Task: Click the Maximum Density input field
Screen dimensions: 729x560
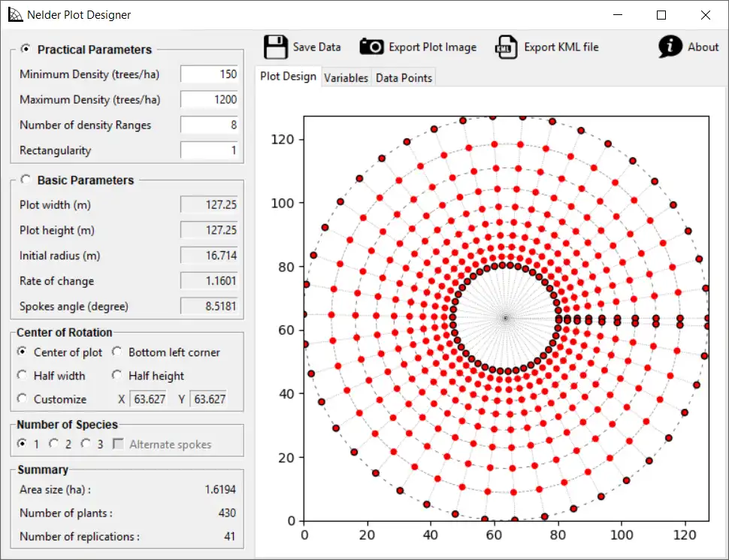Action: (209, 99)
